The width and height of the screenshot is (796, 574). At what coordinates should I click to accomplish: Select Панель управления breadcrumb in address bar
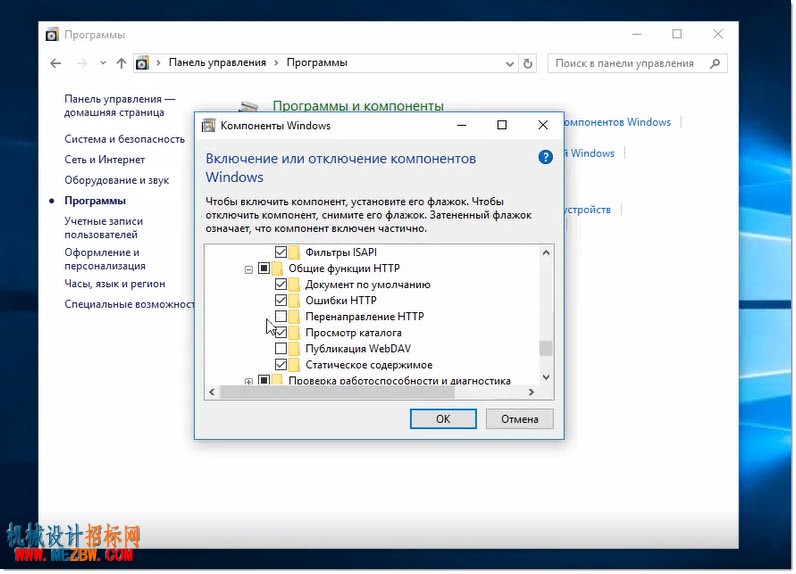[x=217, y=62]
